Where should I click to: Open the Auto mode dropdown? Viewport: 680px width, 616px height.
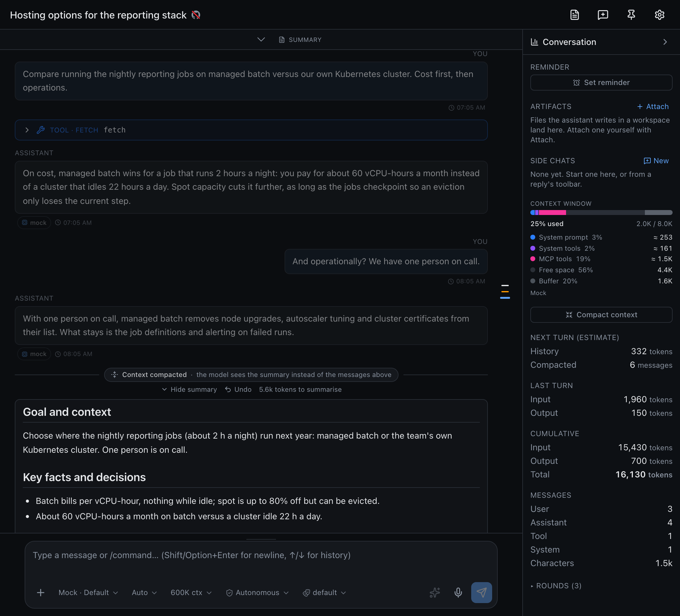tap(144, 592)
